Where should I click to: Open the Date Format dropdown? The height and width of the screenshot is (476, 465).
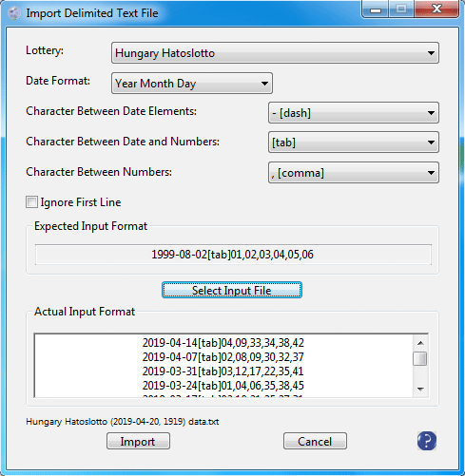[192, 84]
